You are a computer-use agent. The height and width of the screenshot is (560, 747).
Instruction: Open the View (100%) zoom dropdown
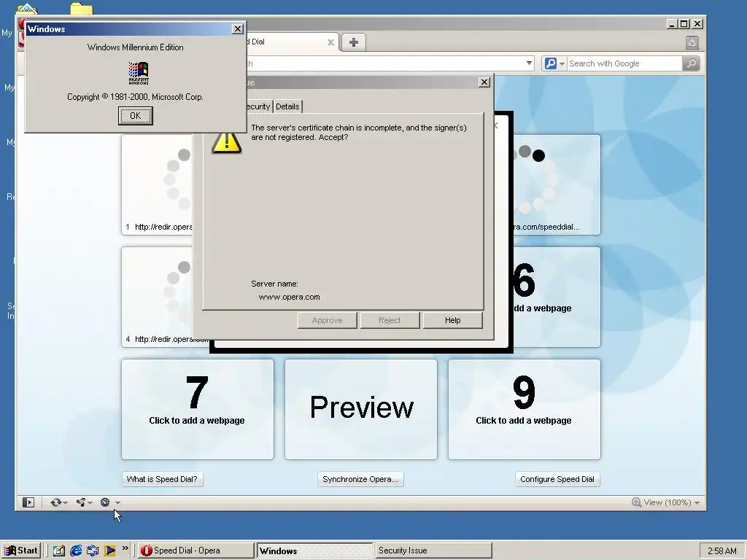point(665,502)
